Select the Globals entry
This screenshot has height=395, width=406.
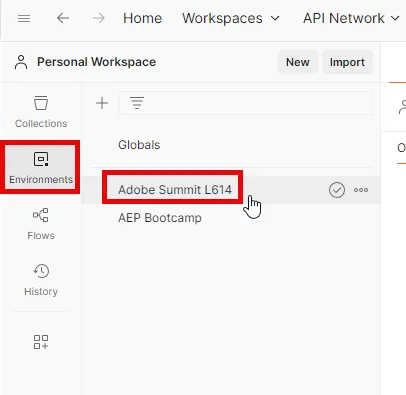point(139,145)
